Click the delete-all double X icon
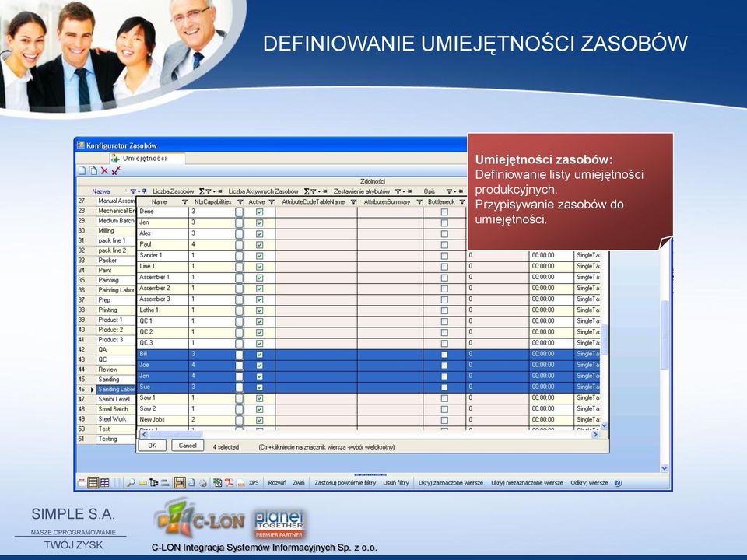The height and width of the screenshot is (560, 747). [115, 170]
